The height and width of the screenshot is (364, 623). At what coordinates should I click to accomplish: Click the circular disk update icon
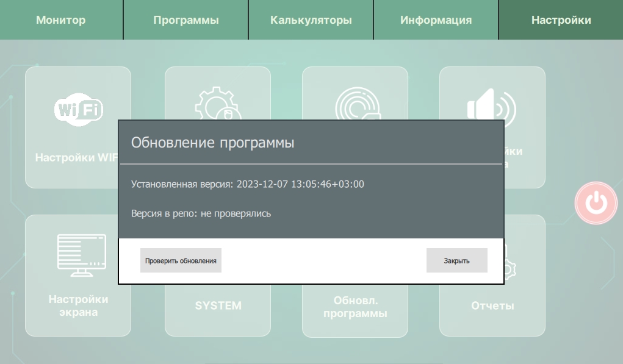(x=358, y=104)
